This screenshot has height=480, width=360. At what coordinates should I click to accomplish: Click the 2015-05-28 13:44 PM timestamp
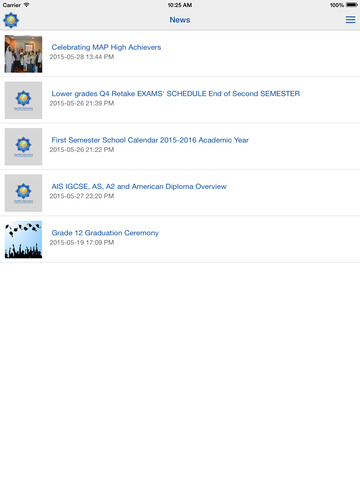[x=82, y=57]
